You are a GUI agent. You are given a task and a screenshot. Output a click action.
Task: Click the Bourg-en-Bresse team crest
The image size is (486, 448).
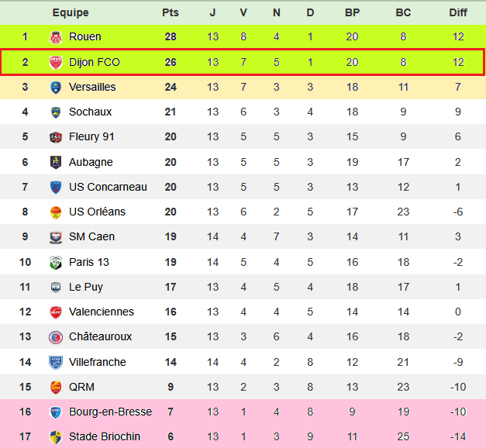[x=56, y=412]
